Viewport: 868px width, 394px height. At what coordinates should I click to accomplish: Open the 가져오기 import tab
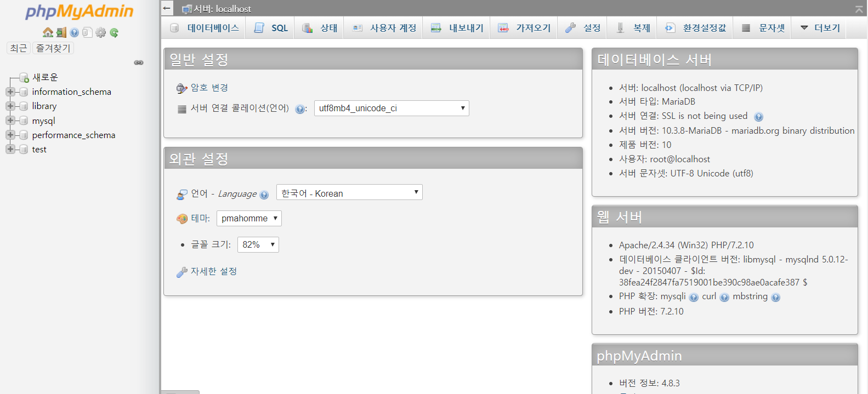pyautogui.click(x=525, y=28)
